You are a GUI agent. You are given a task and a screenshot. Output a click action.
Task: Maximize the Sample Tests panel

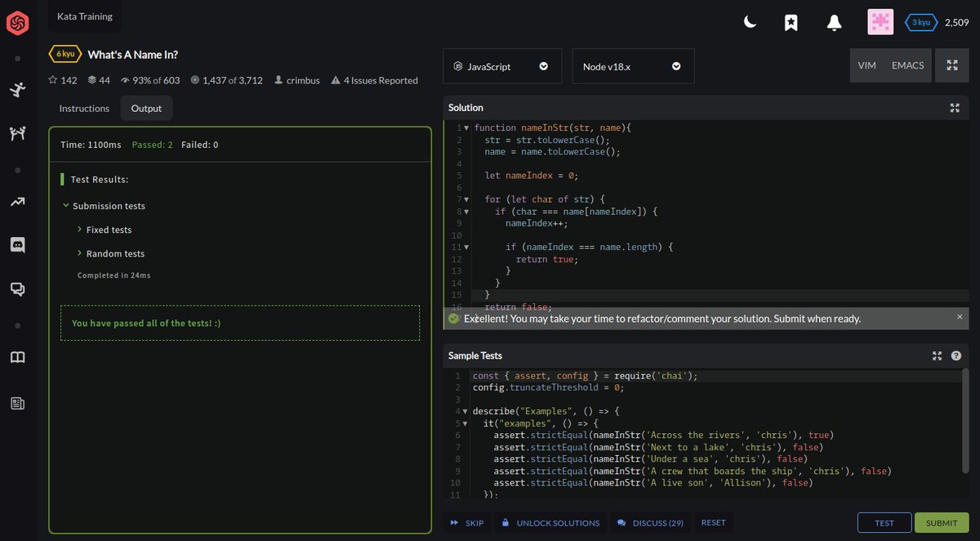[937, 355]
